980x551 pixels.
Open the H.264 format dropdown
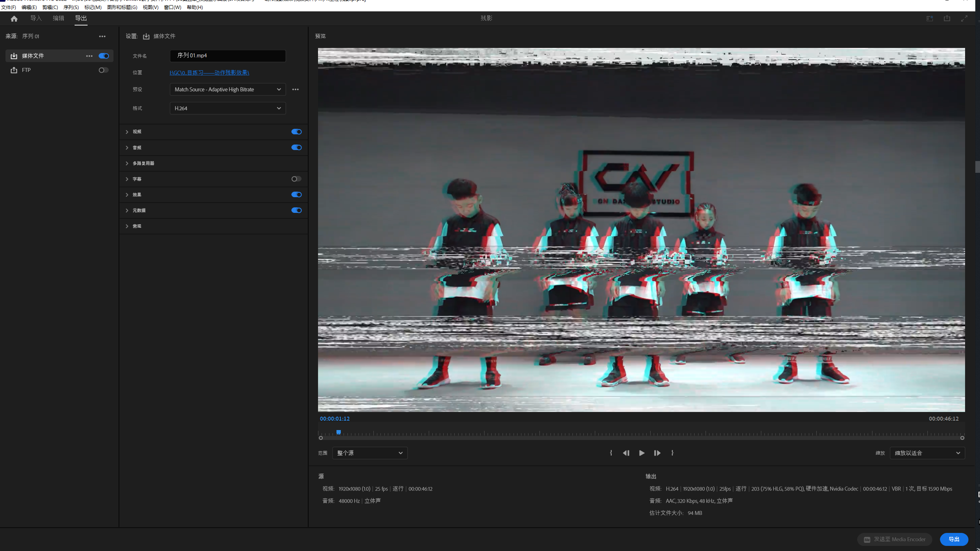tap(227, 108)
